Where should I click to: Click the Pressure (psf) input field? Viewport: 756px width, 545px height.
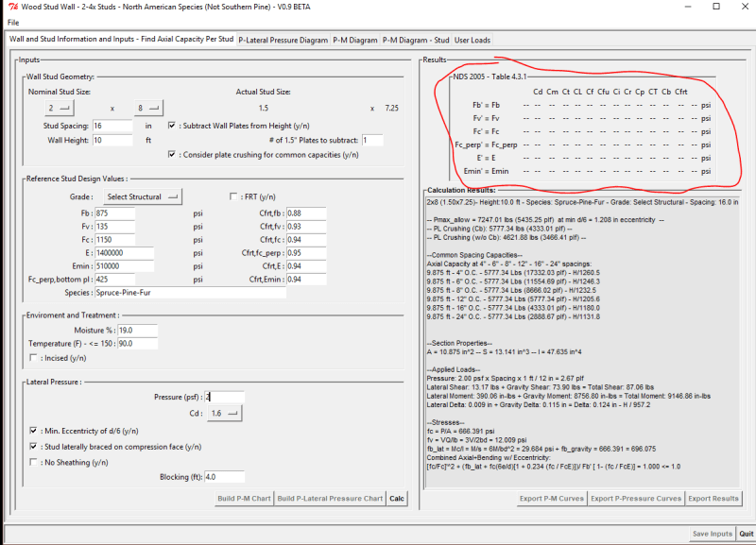(x=224, y=397)
